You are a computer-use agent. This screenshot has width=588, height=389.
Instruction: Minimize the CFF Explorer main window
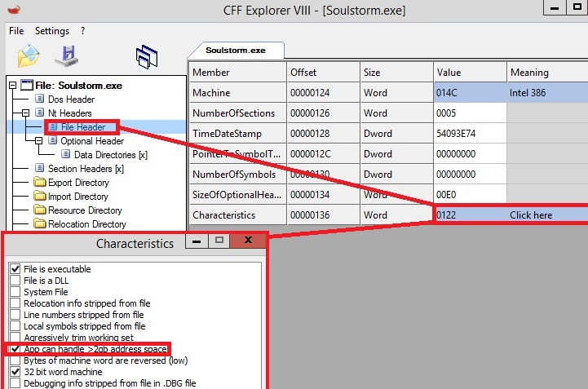pos(555,8)
